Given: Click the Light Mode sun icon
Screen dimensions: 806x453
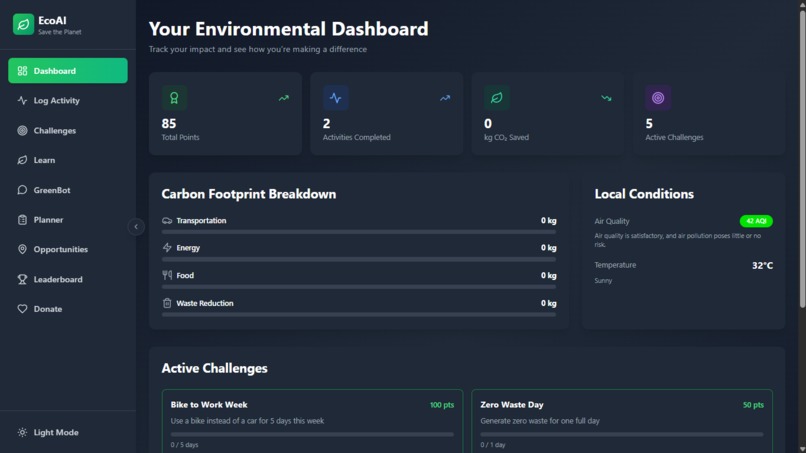Looking at the screenshot, I should (x=22, y=432).
